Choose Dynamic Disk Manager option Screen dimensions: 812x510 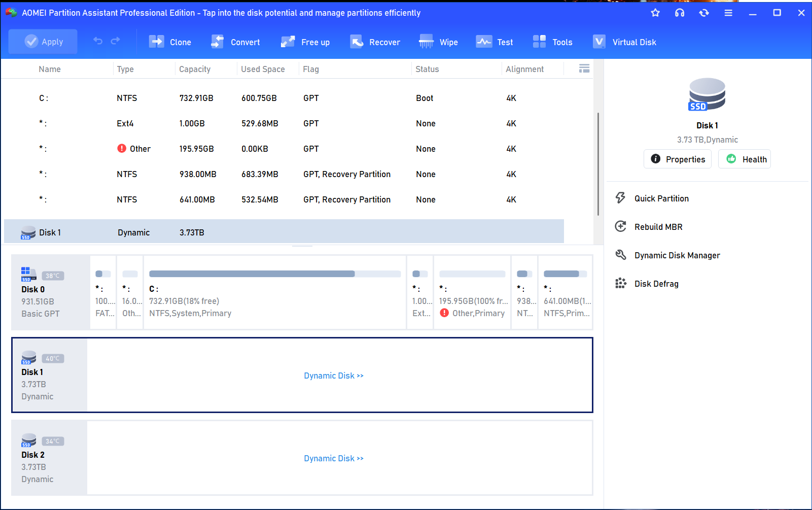[677, 256]
